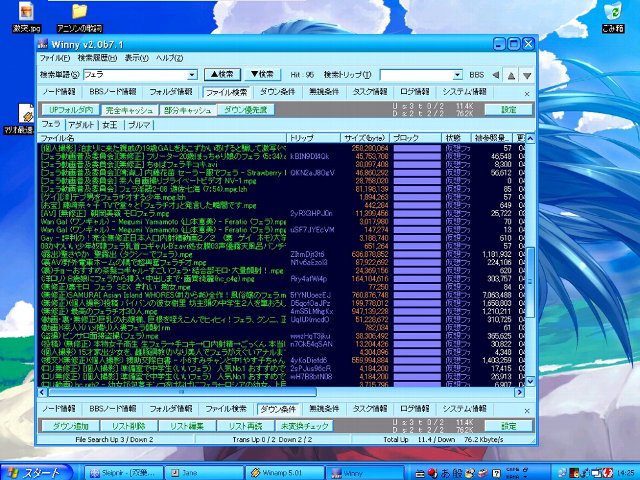The height and width of the screenshot is (480, 640).
Task: Click the lower 設定 button
Action: click(x=509, y=426)
